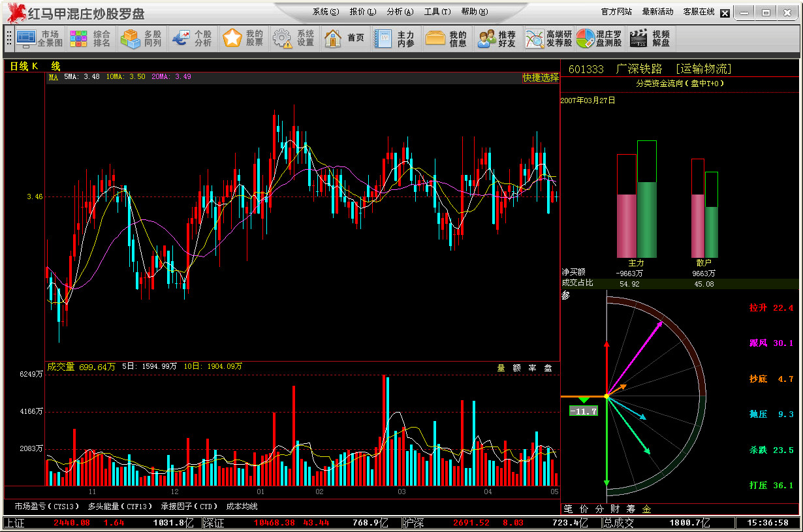Select the 成本均线 indicator tab

pos(242,506)
